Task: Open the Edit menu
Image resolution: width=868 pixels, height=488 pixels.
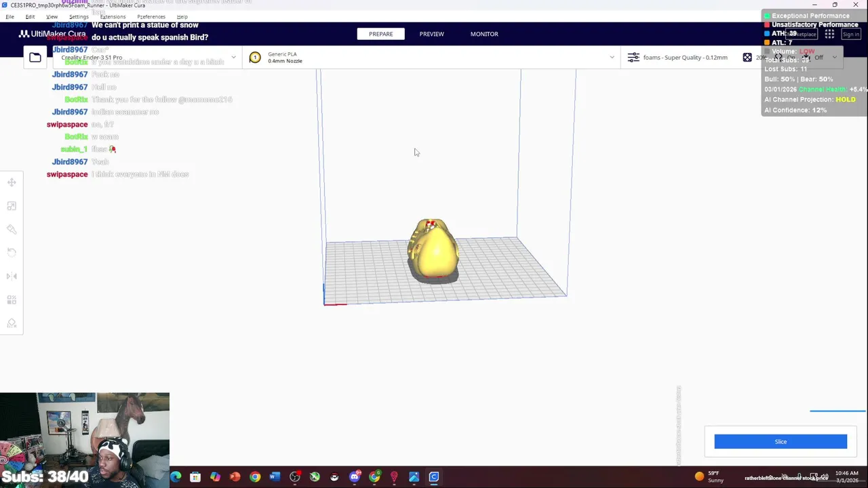Action: 30,16
